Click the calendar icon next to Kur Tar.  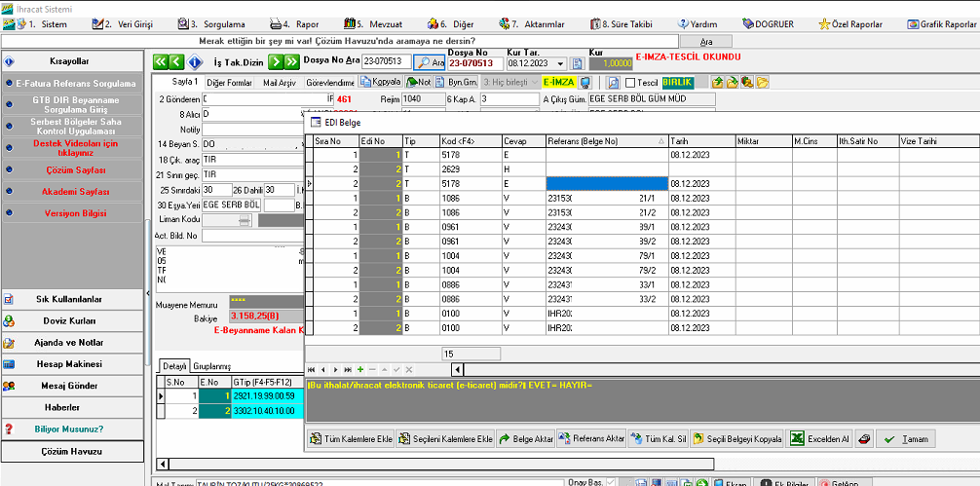(x=576, y=63)
